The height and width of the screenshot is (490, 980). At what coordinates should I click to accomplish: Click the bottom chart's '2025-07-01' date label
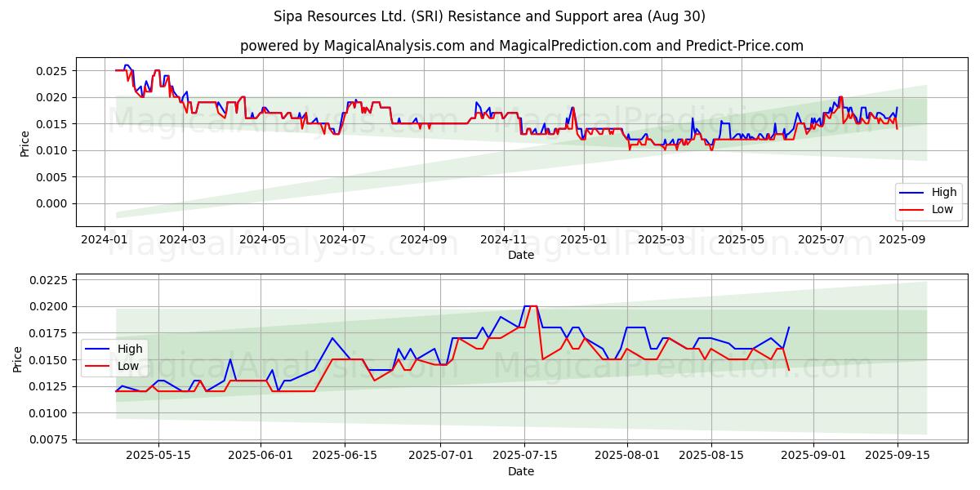click(441, 456)
